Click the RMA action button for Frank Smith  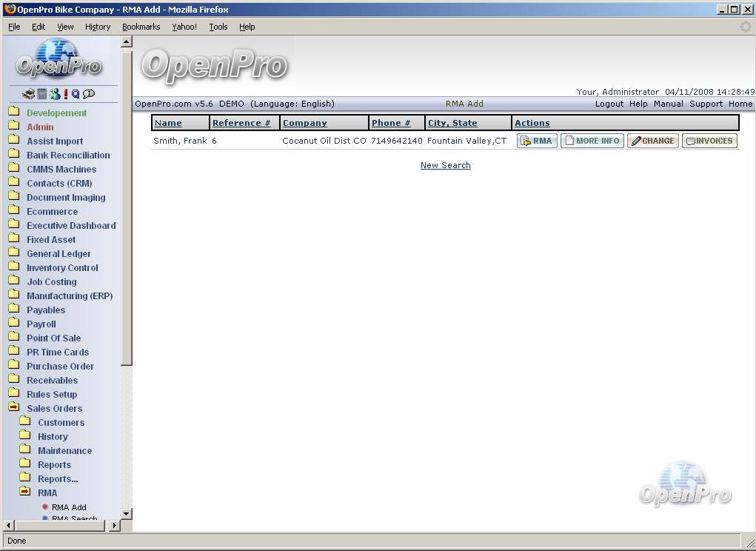(537, 141)
